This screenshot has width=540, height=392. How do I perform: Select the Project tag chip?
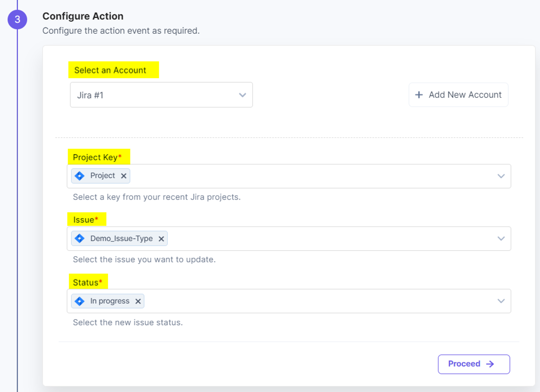tap(100, 176)
